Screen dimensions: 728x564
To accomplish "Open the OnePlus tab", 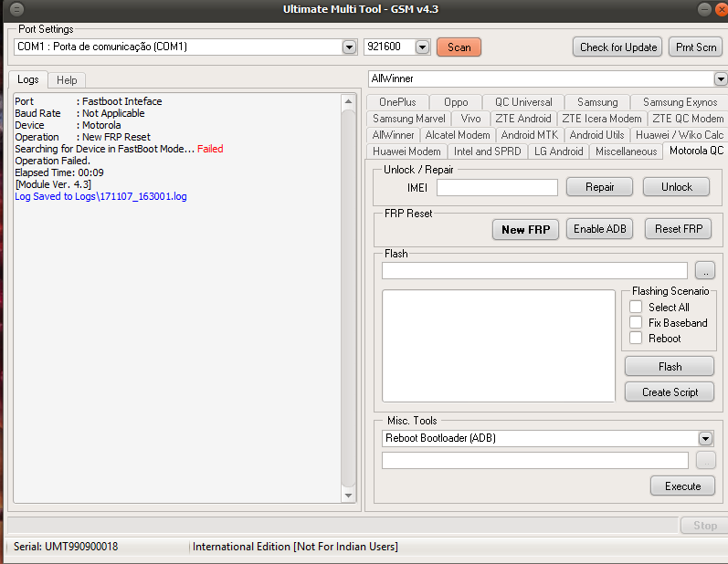I will click(x=397, y=102).
